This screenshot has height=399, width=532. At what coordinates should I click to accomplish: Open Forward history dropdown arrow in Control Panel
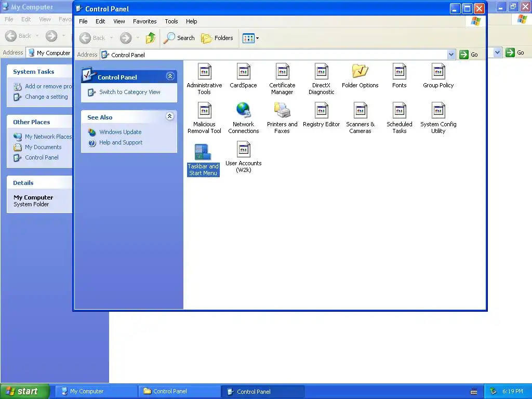click(x=137, y=38)
